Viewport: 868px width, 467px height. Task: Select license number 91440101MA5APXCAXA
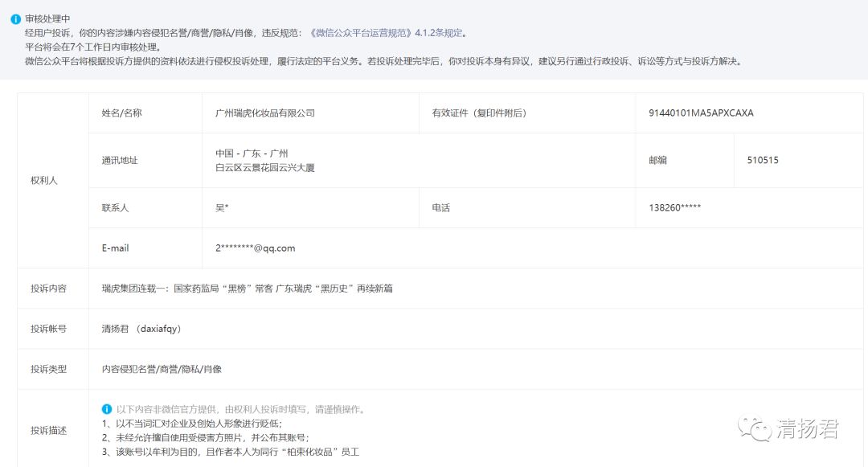[x=701, y=113]
